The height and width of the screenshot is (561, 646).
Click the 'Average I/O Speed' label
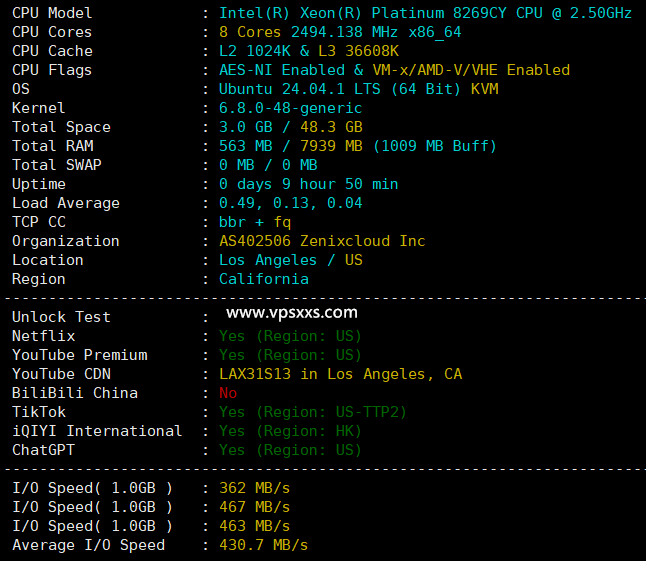[x=89, y=545]
